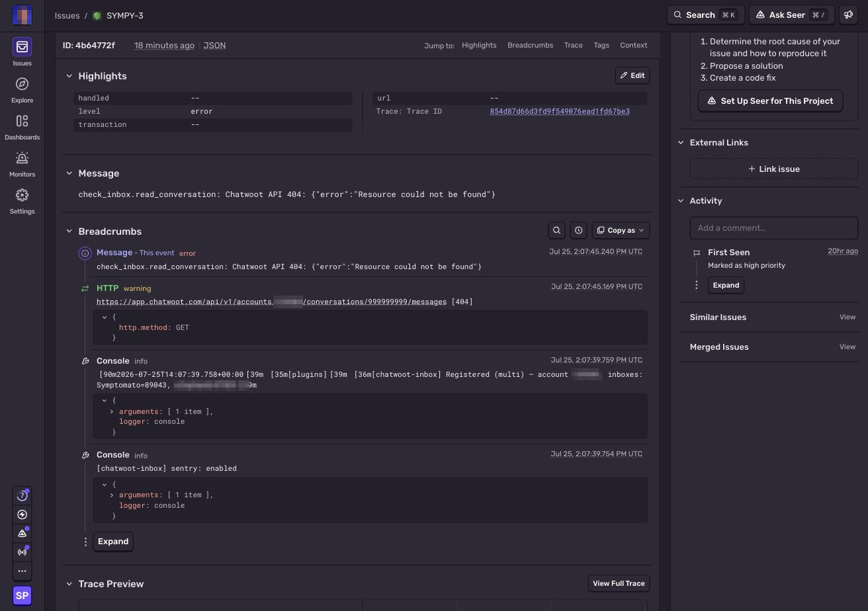Click the Message breadcrumb info icon

85,253
